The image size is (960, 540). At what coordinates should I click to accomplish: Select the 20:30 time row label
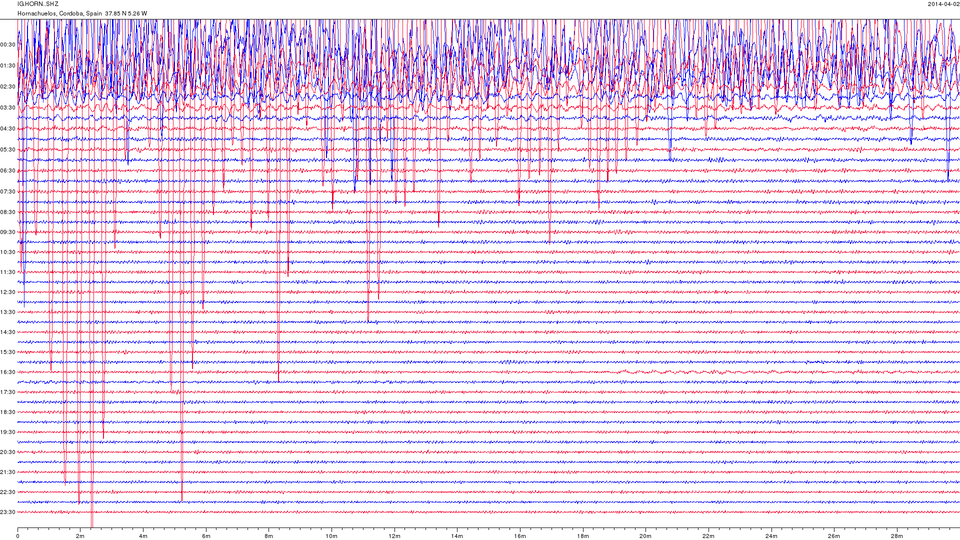click(x=8, y=452)
